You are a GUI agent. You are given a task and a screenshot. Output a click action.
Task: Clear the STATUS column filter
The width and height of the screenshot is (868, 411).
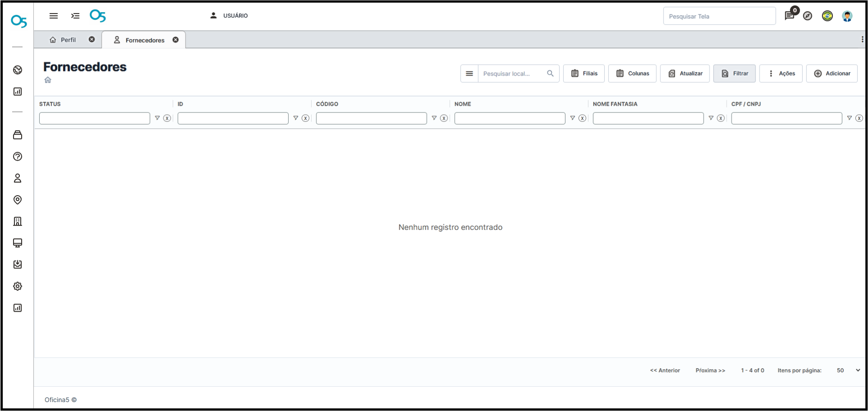[167, 118]
